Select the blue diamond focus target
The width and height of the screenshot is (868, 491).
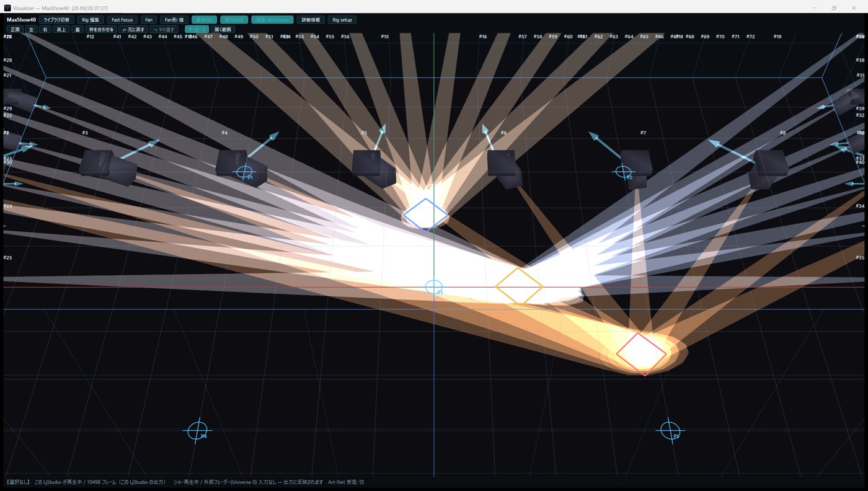425,215
